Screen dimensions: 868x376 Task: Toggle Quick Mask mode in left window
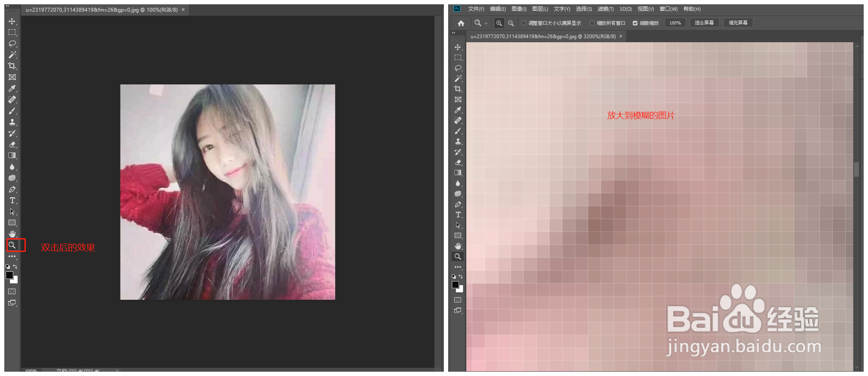(x=12, y=292)
